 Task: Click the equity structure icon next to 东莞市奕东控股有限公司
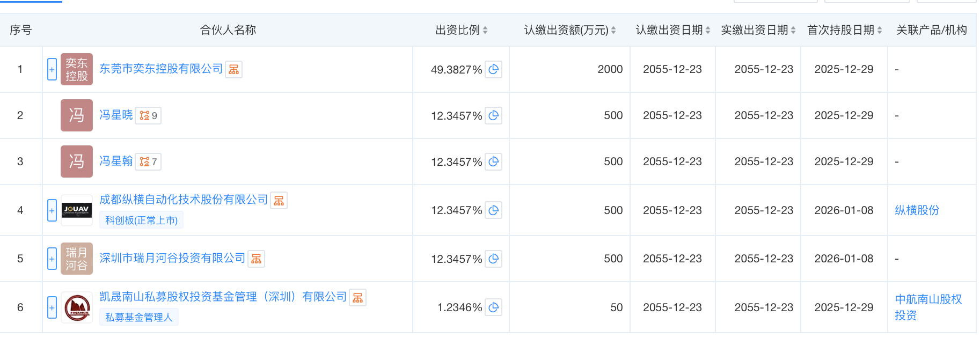pyautogui.click(x=233, y=70)
